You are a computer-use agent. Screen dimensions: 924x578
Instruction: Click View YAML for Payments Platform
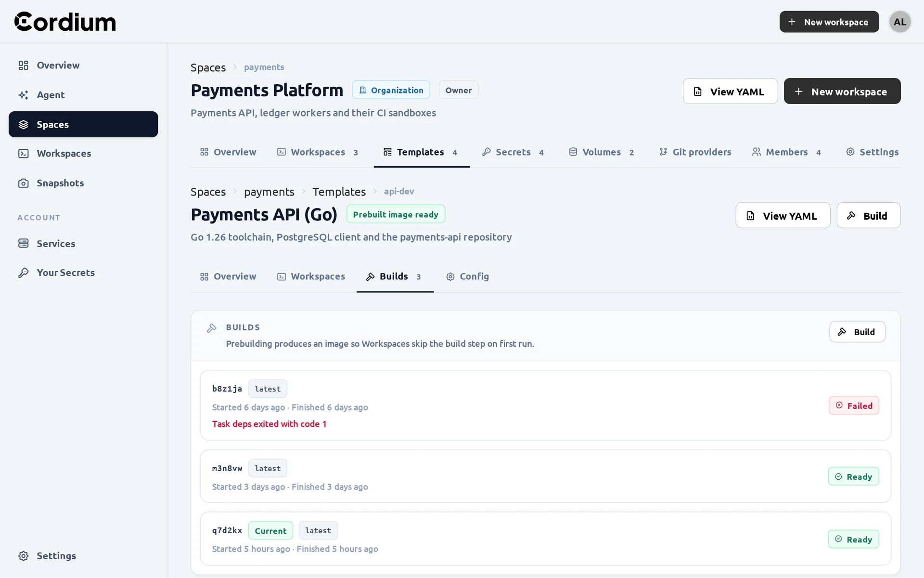pos(730,91)
